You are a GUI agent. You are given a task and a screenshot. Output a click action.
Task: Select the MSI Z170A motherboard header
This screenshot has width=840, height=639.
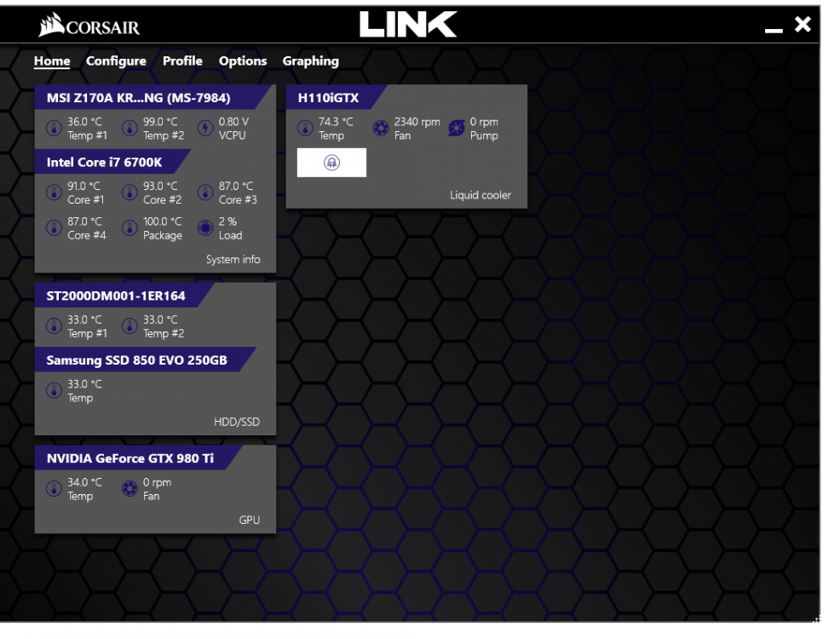[x=152, y=97]
